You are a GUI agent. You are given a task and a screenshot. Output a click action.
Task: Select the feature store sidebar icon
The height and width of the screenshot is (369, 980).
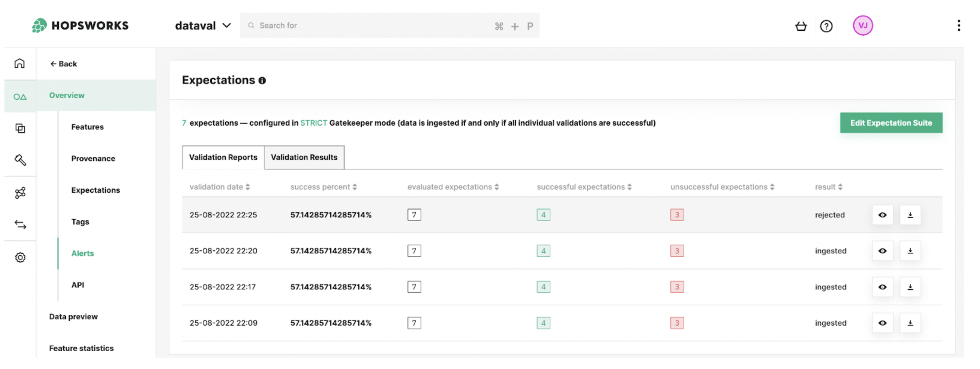click(19, 96)
